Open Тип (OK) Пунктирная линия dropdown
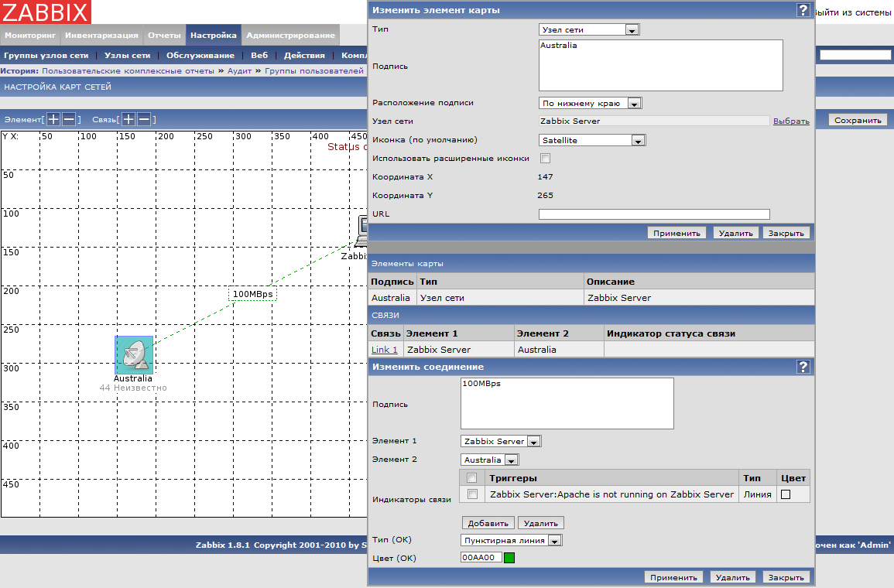The height and width of the screenshot is (588, 894). [512, 540]
